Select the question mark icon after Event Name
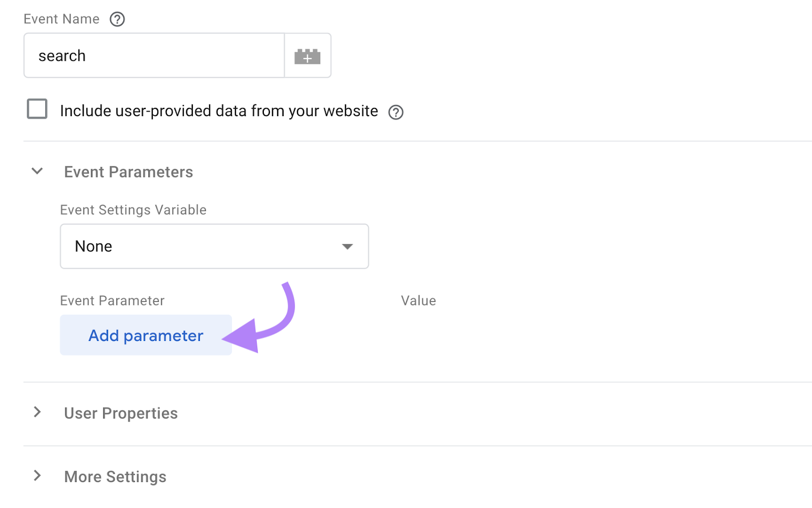This screenshot has width=812, height=508. pyautogui.click(x=117, y=19)
